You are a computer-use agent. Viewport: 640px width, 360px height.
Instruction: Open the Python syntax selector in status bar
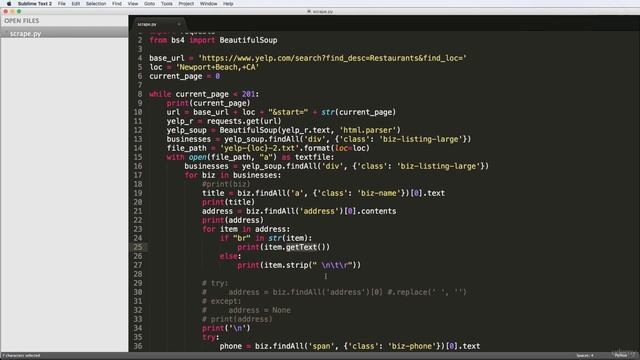point(620,356)
